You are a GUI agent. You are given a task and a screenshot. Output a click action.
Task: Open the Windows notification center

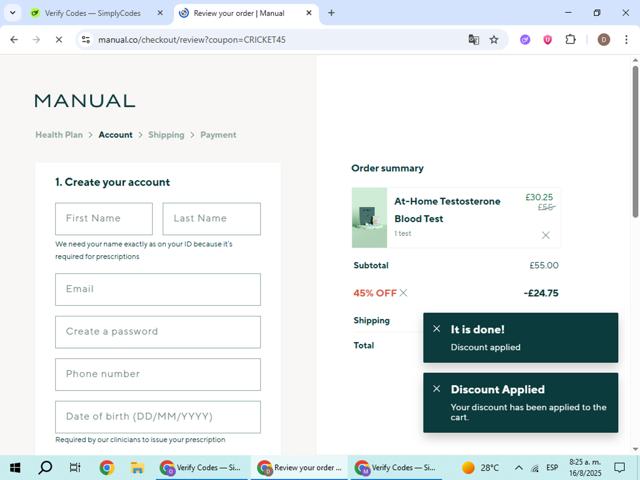[620, 467]
